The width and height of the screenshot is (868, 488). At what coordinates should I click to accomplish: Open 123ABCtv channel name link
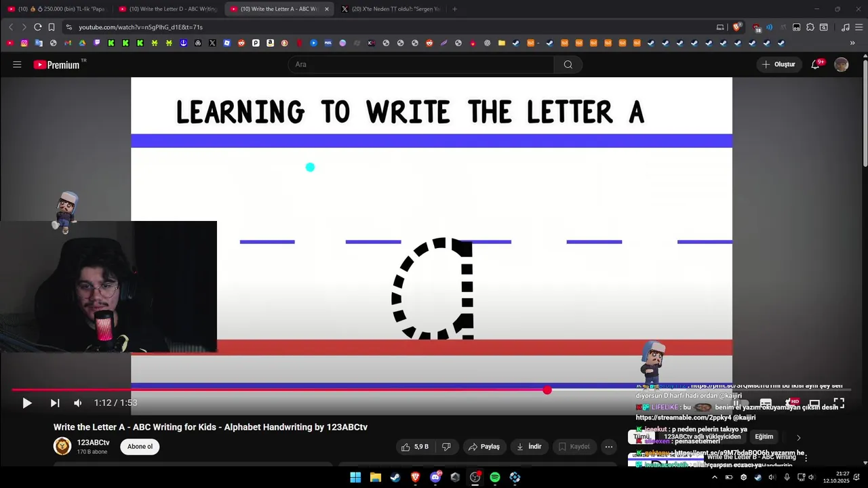(x=93, y=443)
